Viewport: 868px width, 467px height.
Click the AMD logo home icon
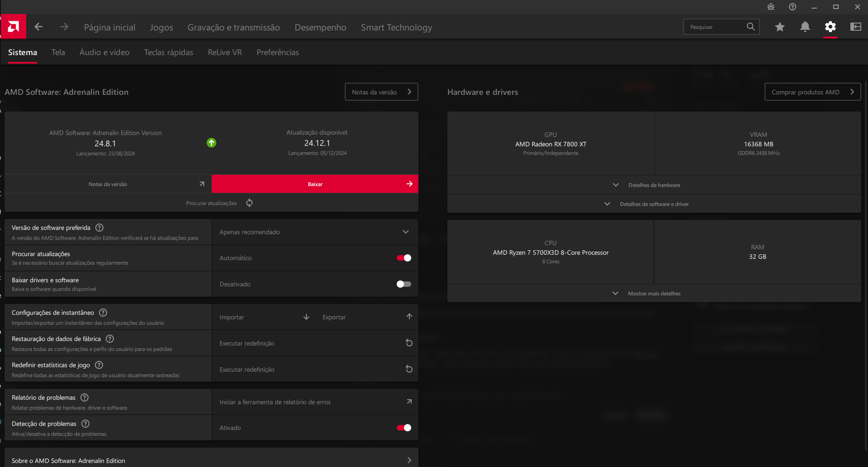click(13, 27)
